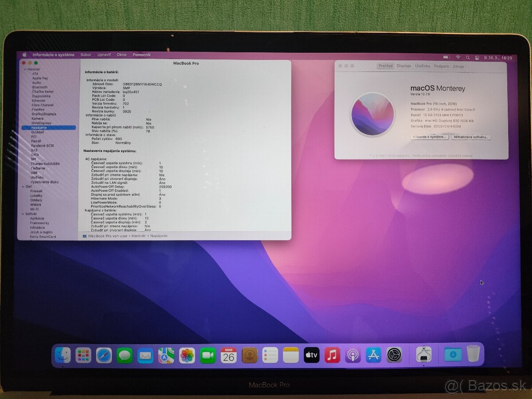The width and height of the screenshot is (532, 399).
Task: Open Launchpad in the Dock
Action: 83,355
